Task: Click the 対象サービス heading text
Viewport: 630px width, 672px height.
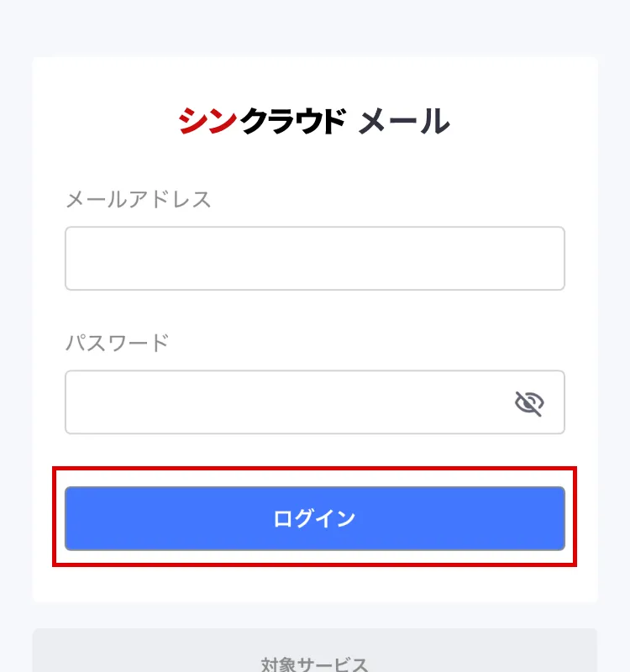Action: pyautogui.click(x=314, y=664)
